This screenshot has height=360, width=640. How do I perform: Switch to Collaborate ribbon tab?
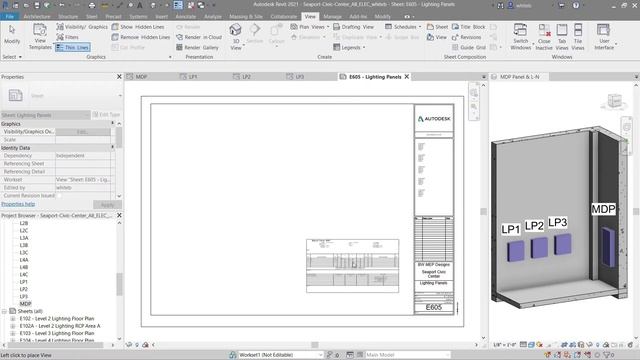pos(284,17)
